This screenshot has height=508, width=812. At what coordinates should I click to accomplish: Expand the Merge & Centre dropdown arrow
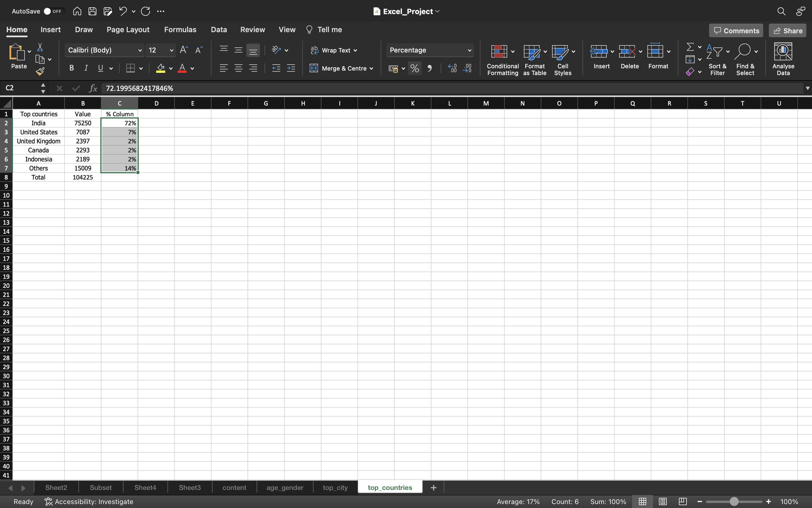coord(371,69)
